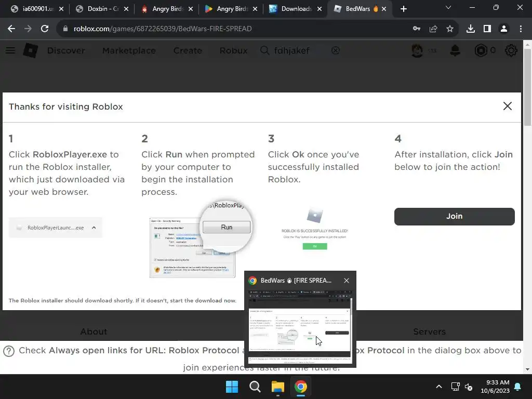Open the Chrome three-dot menu

point(521,29)
